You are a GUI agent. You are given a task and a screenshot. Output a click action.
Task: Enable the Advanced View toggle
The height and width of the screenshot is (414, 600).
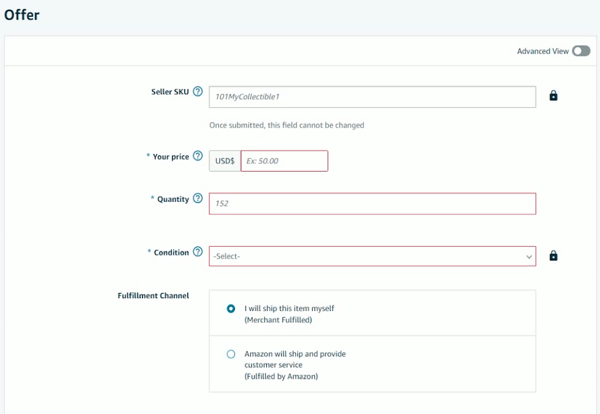click(581, 51)
